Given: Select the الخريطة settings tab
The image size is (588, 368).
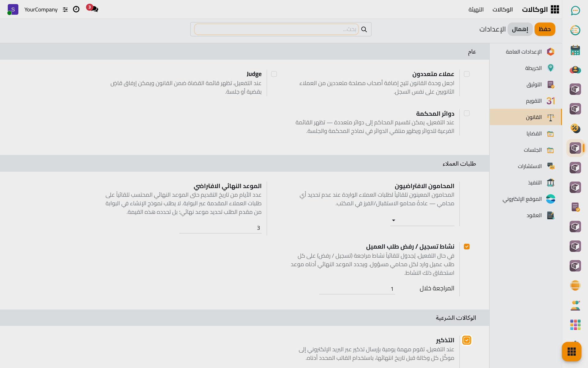Looking at the screenshot, I should tap(526, 68).
